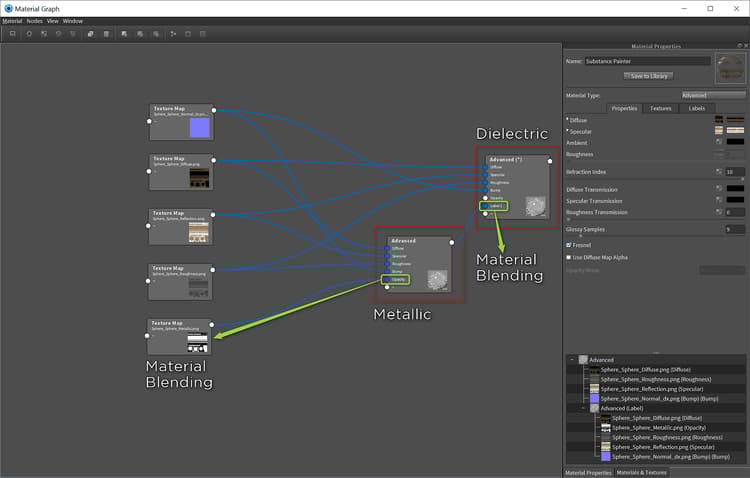Image resolution: width=750 pixels, height=478 pixels.
Task: Click the Sphere_Sphere_Metallic.png tree icon
Action: (606, 427)
